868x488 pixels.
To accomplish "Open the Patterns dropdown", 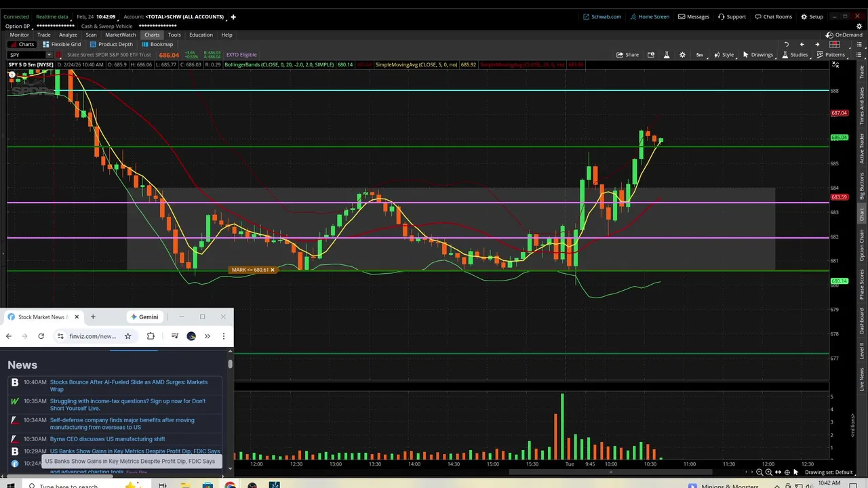I will point(831,55).
